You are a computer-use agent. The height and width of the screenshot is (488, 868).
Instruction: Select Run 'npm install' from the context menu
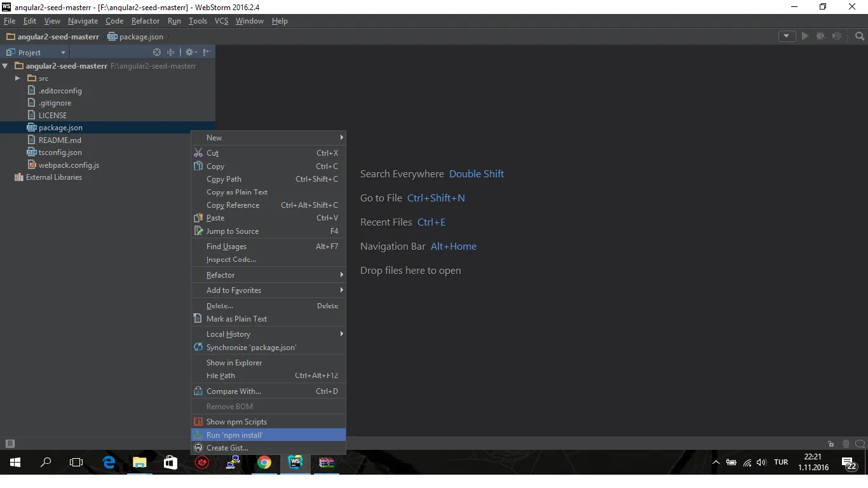pos(234,435)
